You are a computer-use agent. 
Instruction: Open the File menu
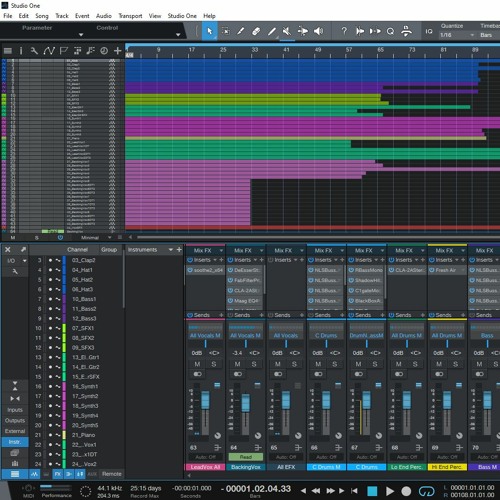[x=8, y=16]
